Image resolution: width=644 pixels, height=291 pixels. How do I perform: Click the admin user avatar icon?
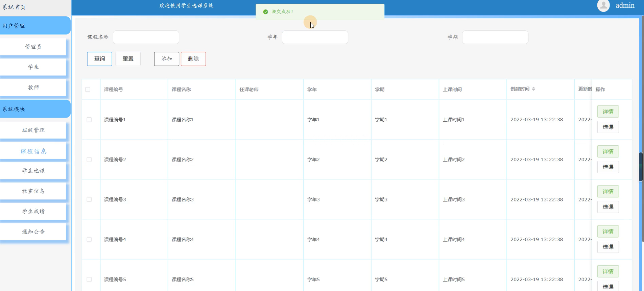(x=603, y=5)
